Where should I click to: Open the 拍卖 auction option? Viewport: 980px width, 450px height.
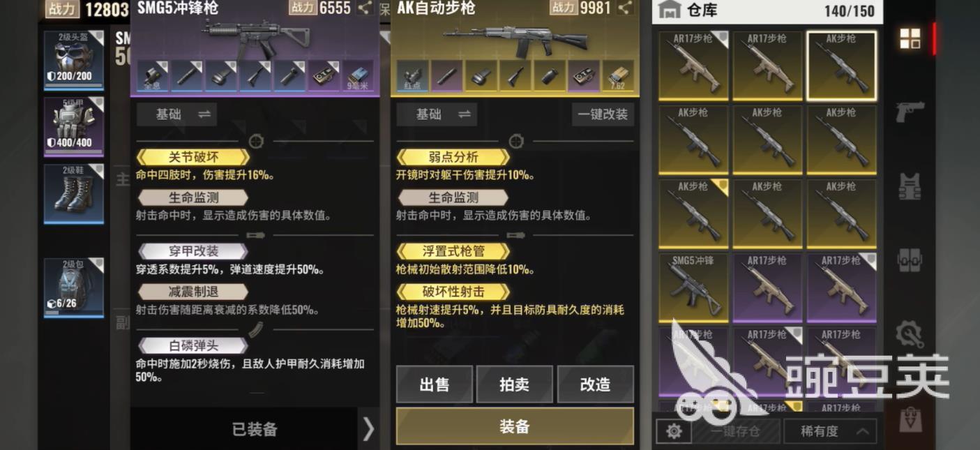(x=515, y=384)
